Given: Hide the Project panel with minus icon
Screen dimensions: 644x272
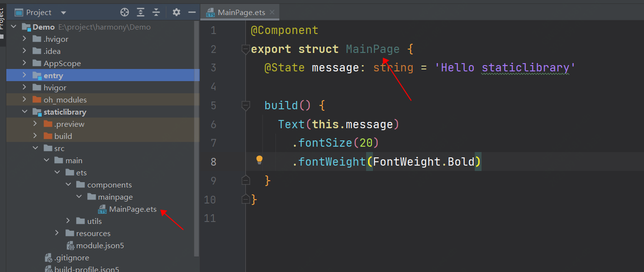Looking at the screenshot, I should tap(192, 12).
